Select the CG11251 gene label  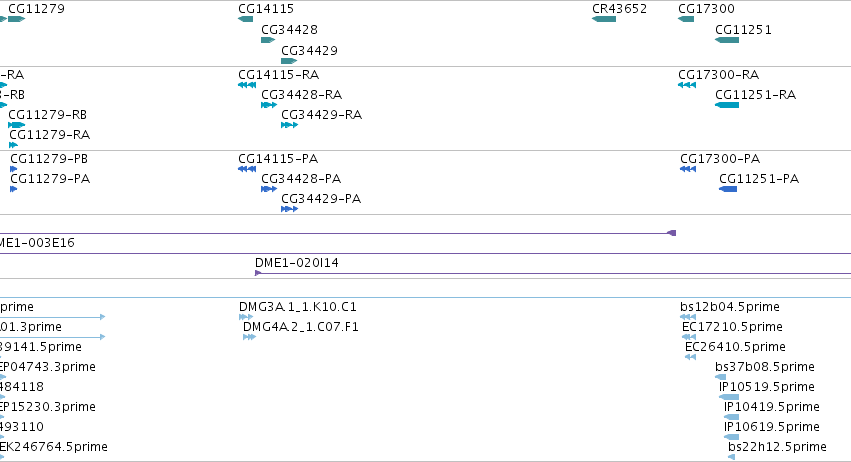point(743,30)
